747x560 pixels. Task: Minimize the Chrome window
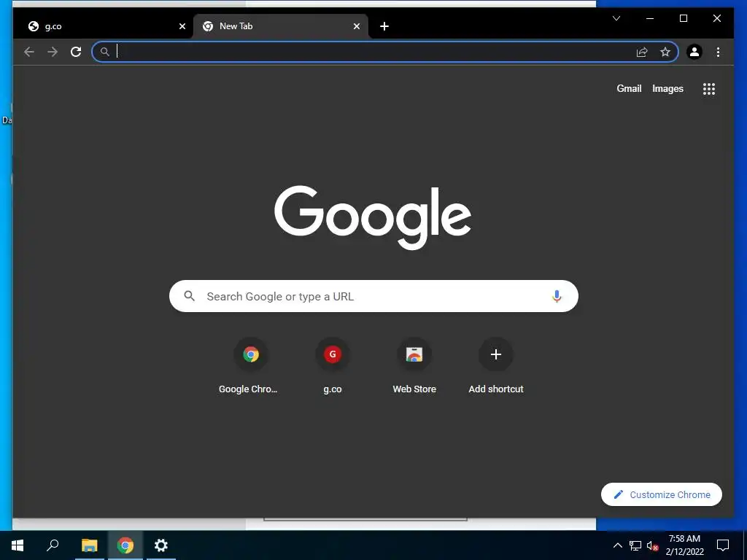(x=650, y=18)
